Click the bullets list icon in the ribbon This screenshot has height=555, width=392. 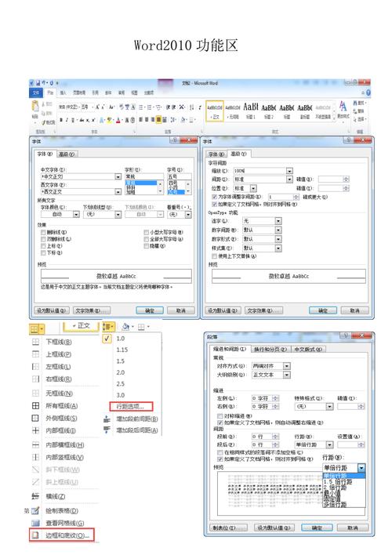[x=141, y=107]
